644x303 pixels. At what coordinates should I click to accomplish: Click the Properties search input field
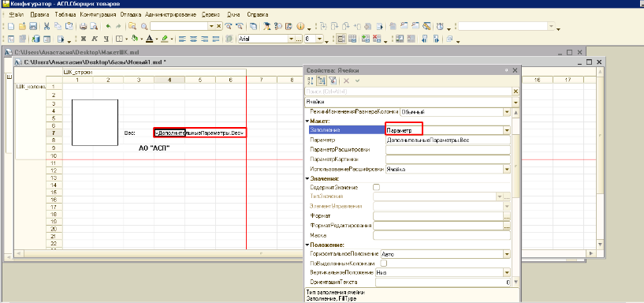[x=408, y=92]
